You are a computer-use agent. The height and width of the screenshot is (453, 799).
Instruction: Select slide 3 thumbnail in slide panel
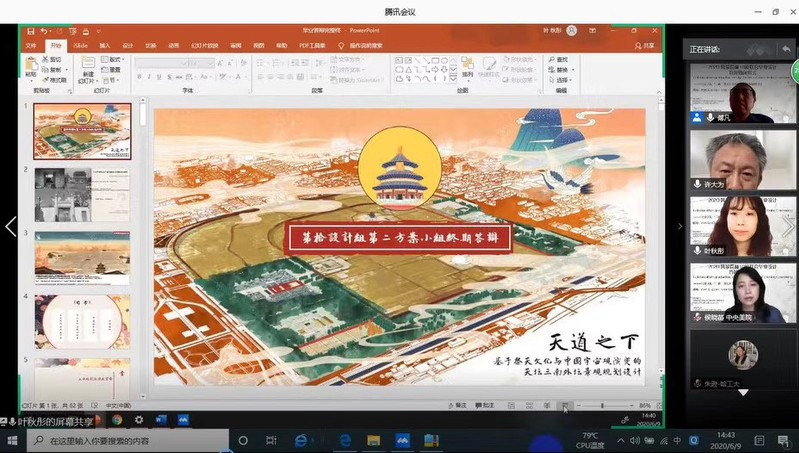tap(82, 258)
